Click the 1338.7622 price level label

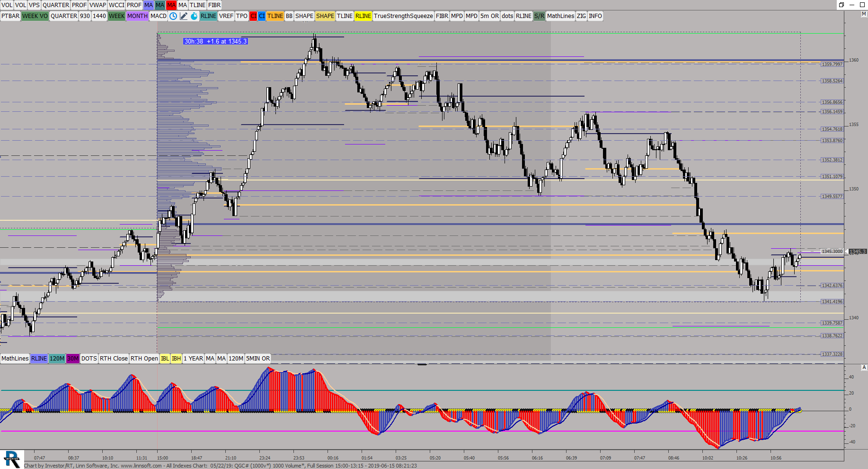(832, 335)
